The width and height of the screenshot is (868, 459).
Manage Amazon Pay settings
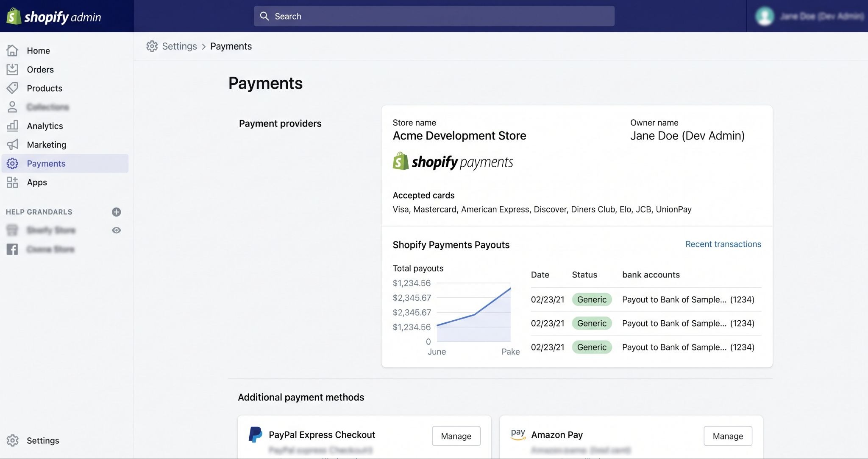pos(728,436)
